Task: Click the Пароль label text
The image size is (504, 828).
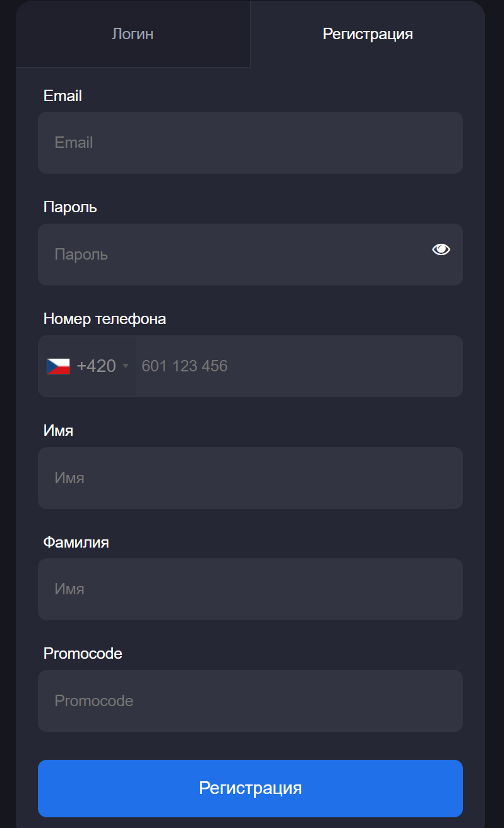Action: pos(70,207)
